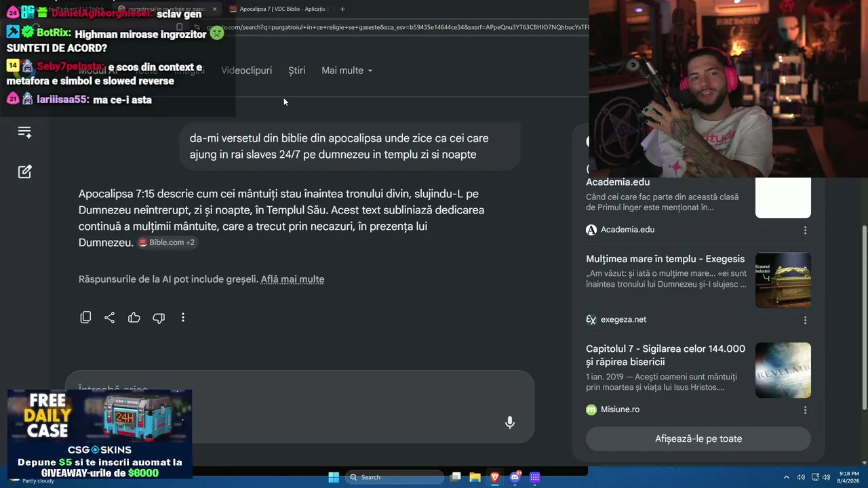Open the white Academia.edu result thumbnail
The image size is (868, 488).
tap(783, 197)
